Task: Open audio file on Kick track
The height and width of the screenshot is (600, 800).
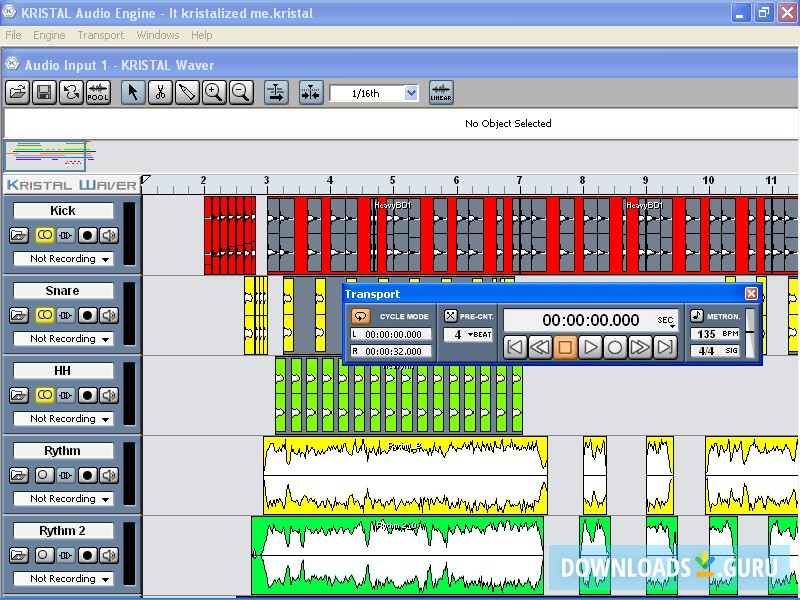Action: [x=20, y=235]
